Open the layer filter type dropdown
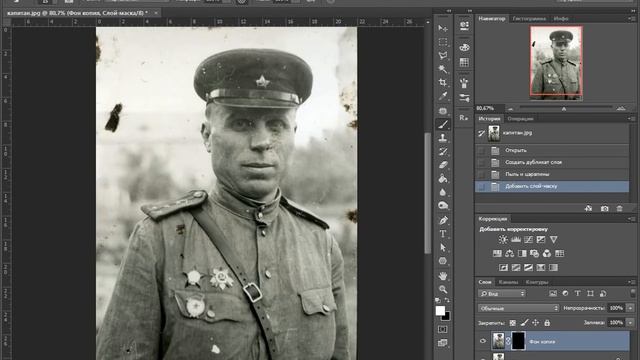The image size is (640, 360). point(502,293)
